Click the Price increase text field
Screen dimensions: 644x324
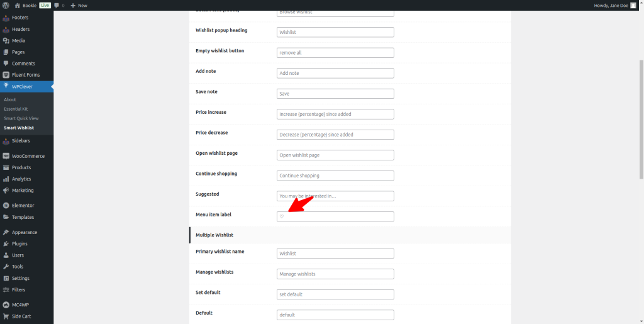coord(335,114)
